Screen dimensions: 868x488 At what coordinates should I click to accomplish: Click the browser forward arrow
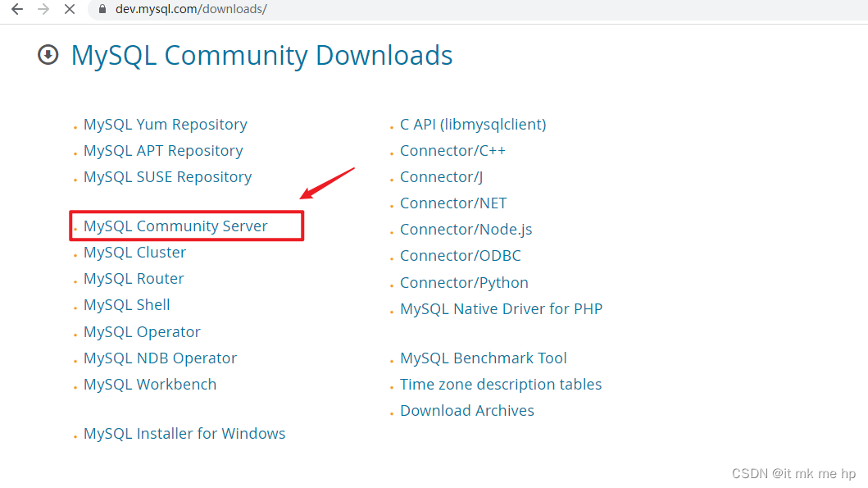pos(43,9)
